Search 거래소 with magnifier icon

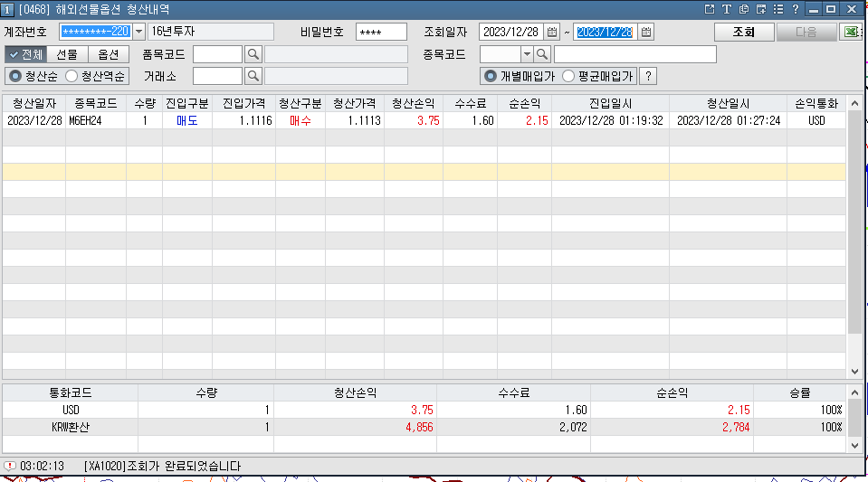[253, 76]
